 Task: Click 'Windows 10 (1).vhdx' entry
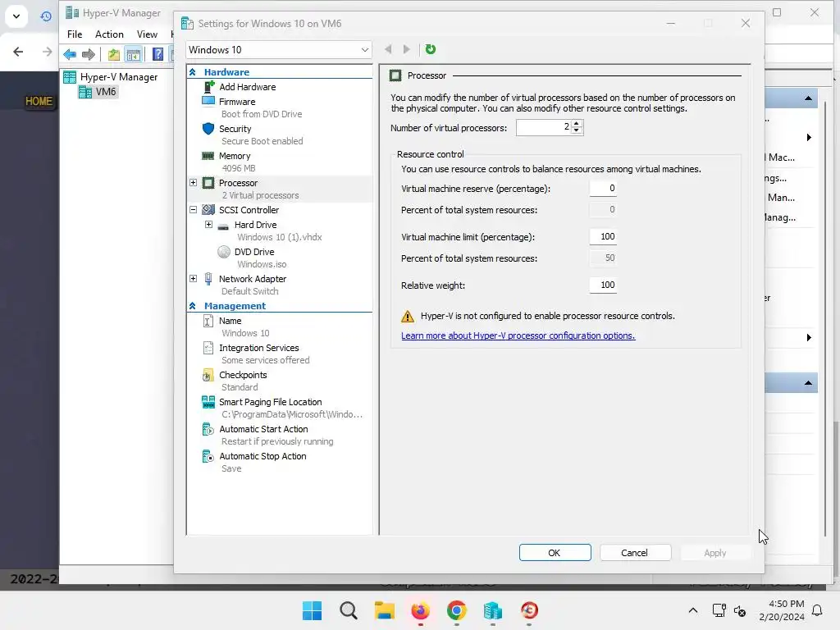click(x=280, y=237)
